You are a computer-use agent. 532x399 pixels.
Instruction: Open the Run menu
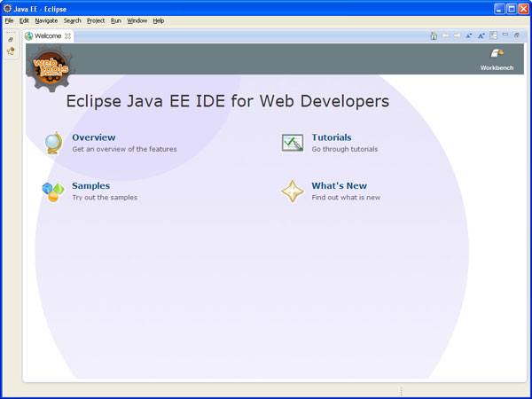115,20
